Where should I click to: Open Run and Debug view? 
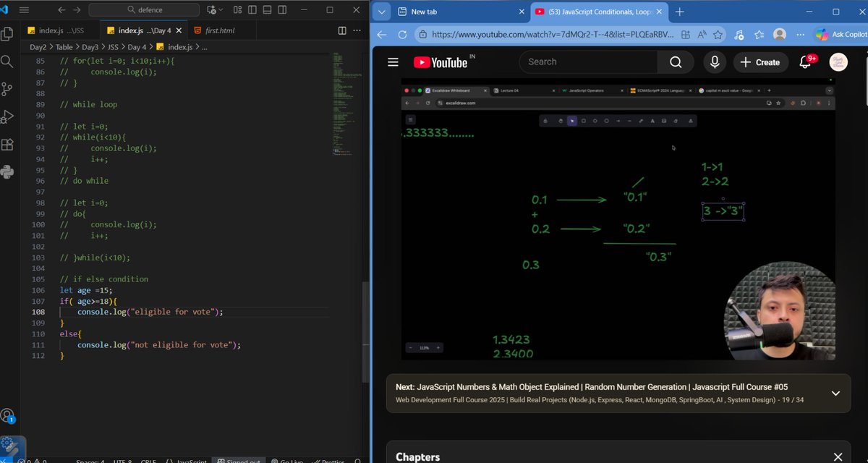click(x=7, y=116)
